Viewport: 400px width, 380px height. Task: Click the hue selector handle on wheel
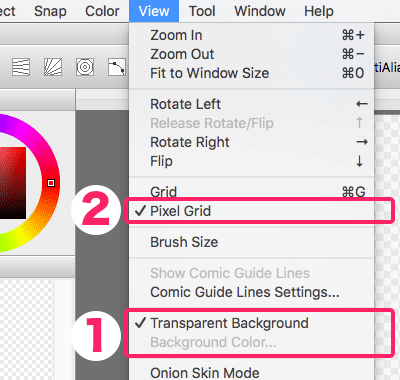point(51,183)
